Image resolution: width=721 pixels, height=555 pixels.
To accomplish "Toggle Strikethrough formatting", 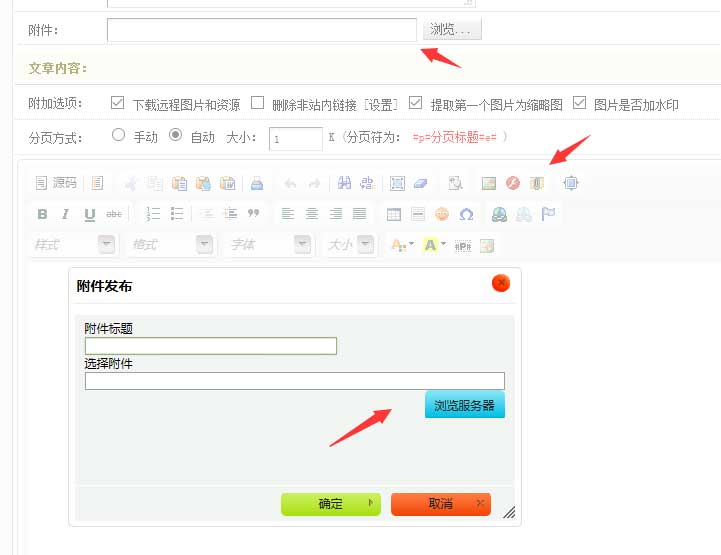I will (x=114, y=214).
